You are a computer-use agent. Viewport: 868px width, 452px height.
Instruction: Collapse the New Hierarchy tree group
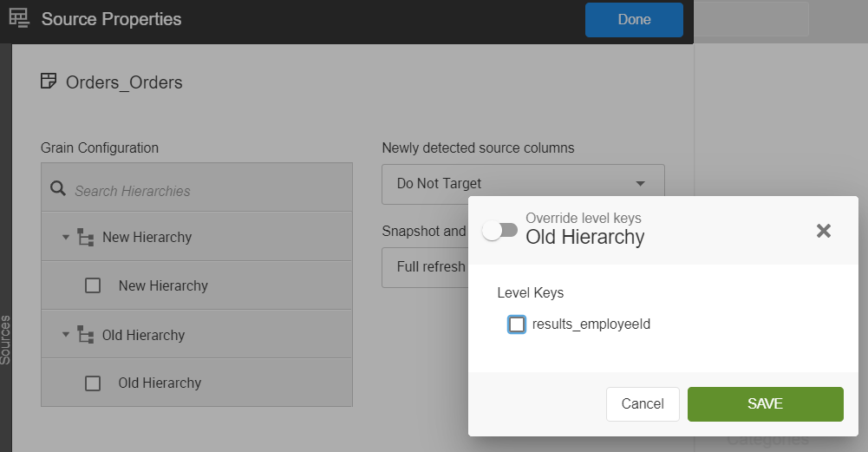[66, 237]
